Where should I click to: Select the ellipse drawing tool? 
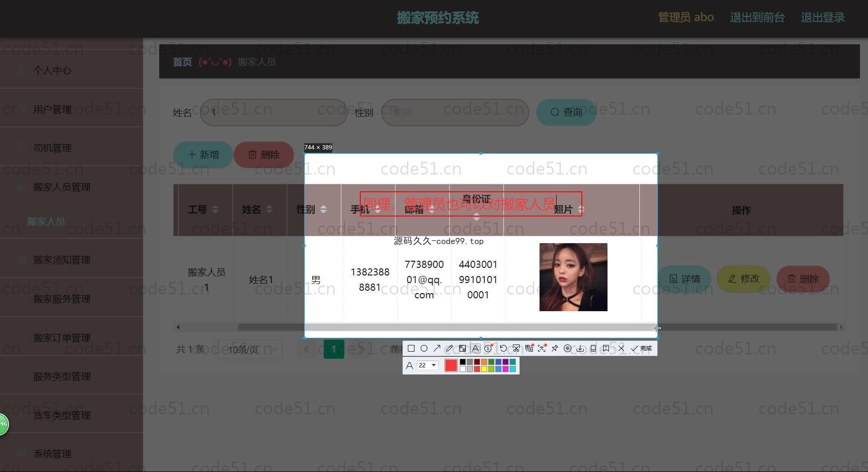tap(424, 348)
